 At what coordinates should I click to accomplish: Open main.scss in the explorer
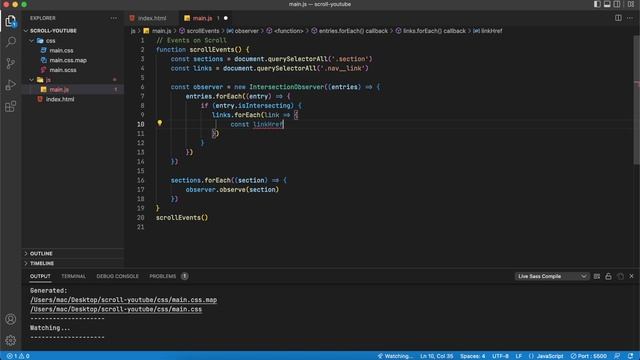(x=63, y=70)
